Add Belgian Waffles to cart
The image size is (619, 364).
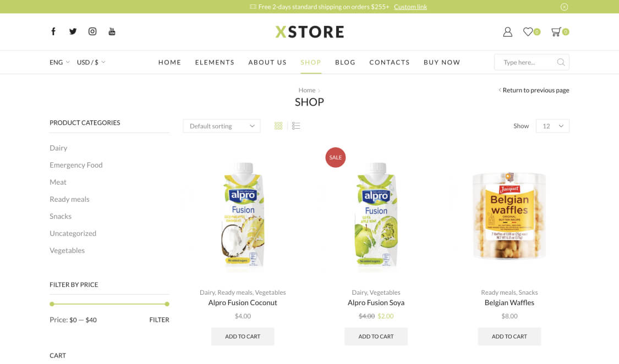[510, 337]
